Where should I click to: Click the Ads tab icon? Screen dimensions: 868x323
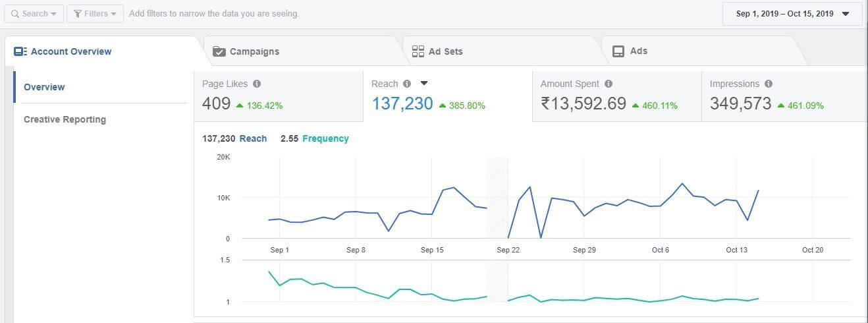pyautogui.click(x=618, y=51)
